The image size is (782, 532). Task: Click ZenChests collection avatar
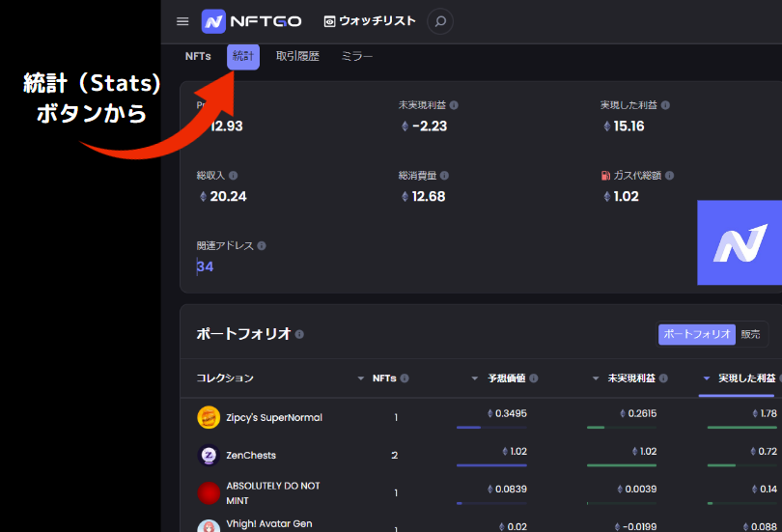pos(209,455)
